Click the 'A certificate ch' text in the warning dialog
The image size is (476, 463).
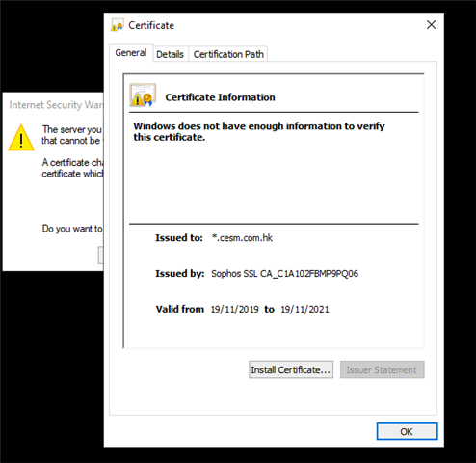tap(72, 162)
